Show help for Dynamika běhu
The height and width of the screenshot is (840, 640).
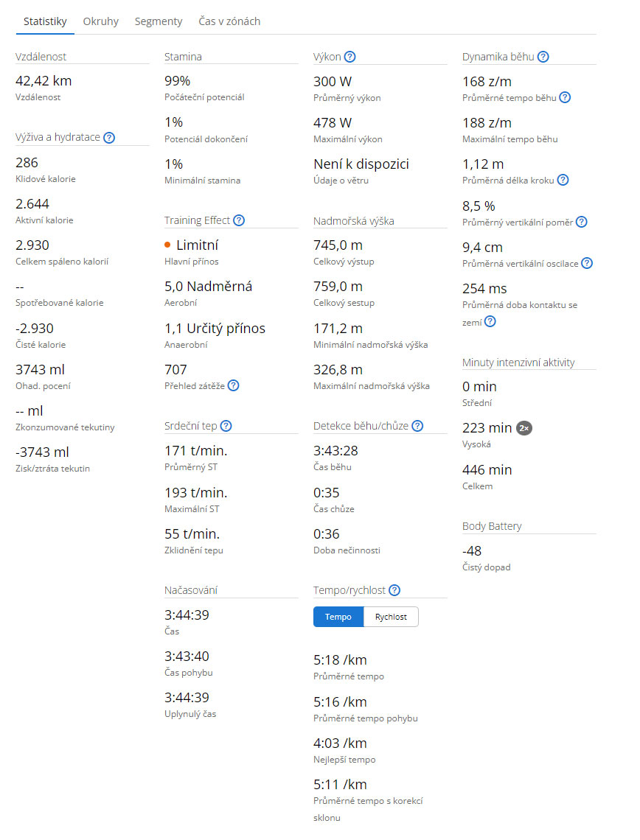543,57
